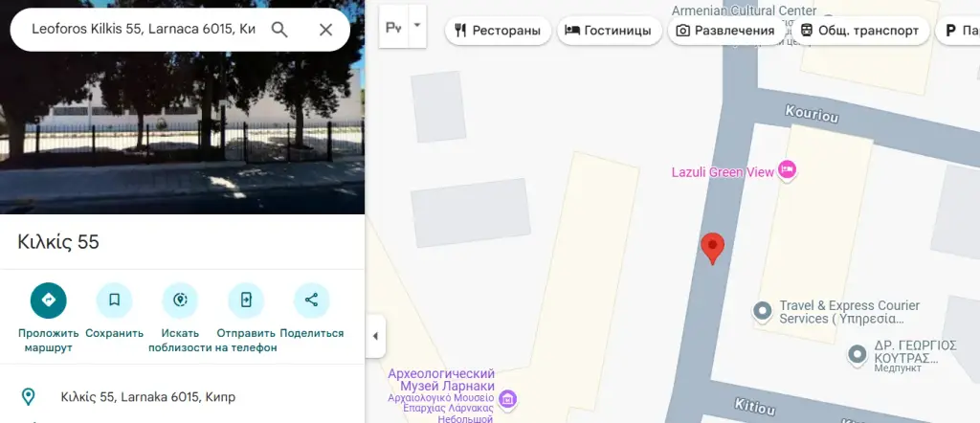Select the Общ. транспорт category chip
Viewport: 980px width, 423px height.
pos(860,31)
